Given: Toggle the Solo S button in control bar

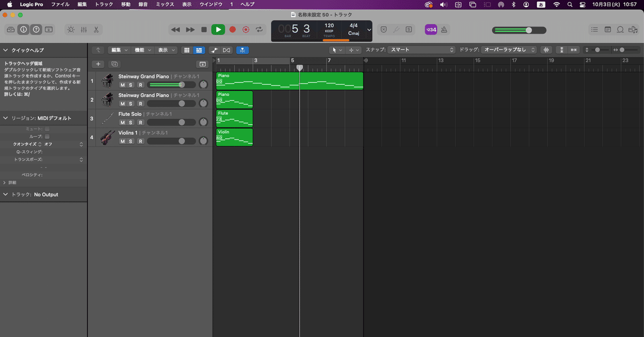Looking at the screenshot, I should (x=409, y=30).
